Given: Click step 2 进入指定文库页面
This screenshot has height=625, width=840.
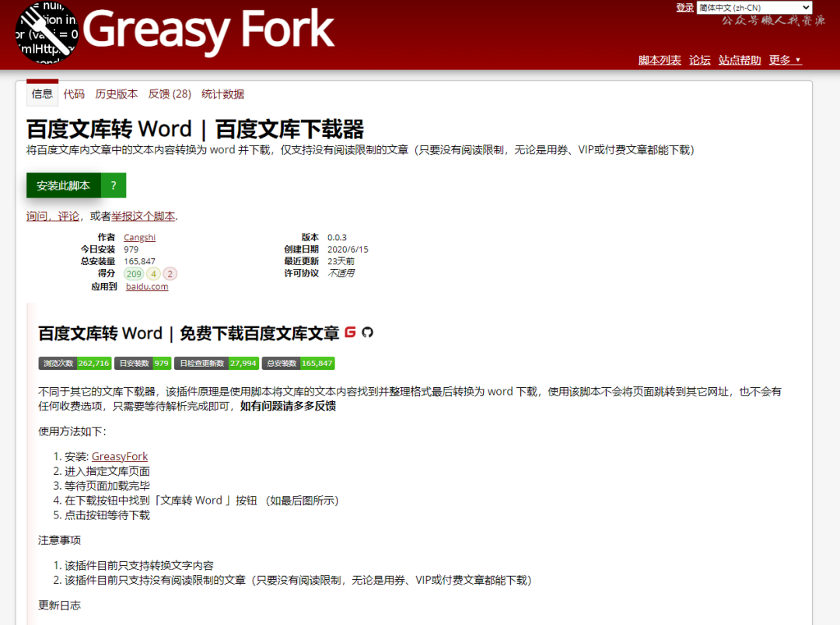Looking at the screenshot, I should (x=107, y=471).
